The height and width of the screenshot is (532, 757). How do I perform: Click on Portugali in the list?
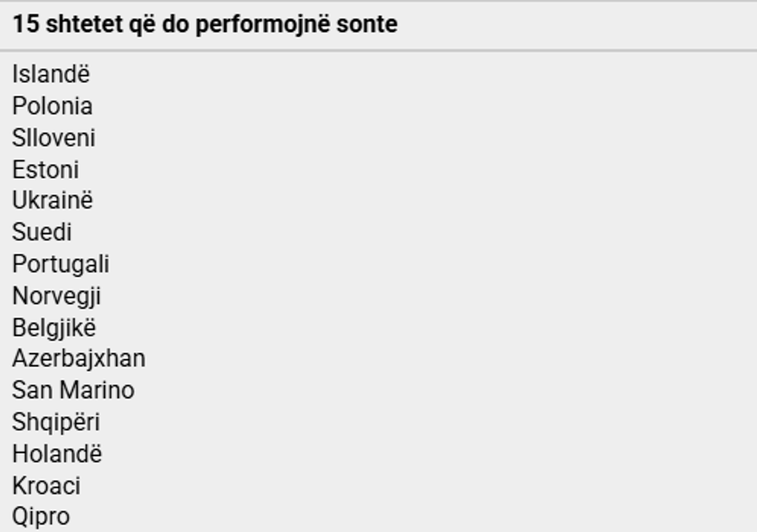click(x=61, y=264)
